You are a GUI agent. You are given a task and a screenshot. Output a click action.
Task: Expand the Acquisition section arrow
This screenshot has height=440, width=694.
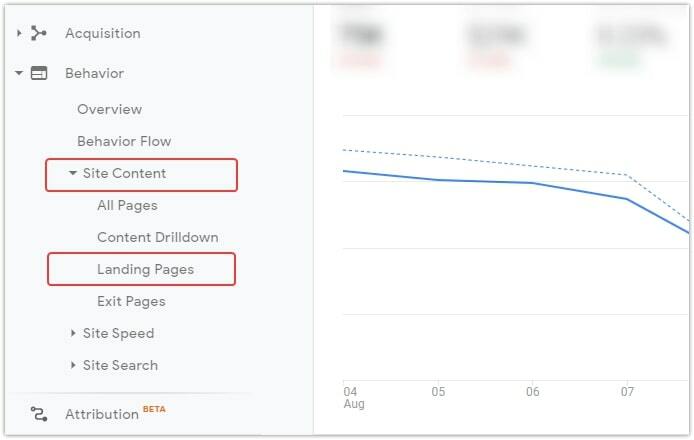pyautogui.click(x=19, y=33)
